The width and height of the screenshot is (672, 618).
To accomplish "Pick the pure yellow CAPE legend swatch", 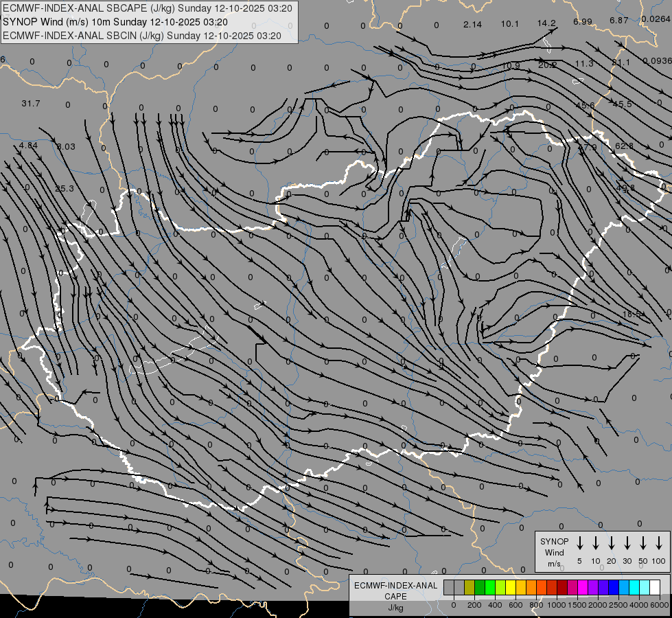I will click(511, 587).
